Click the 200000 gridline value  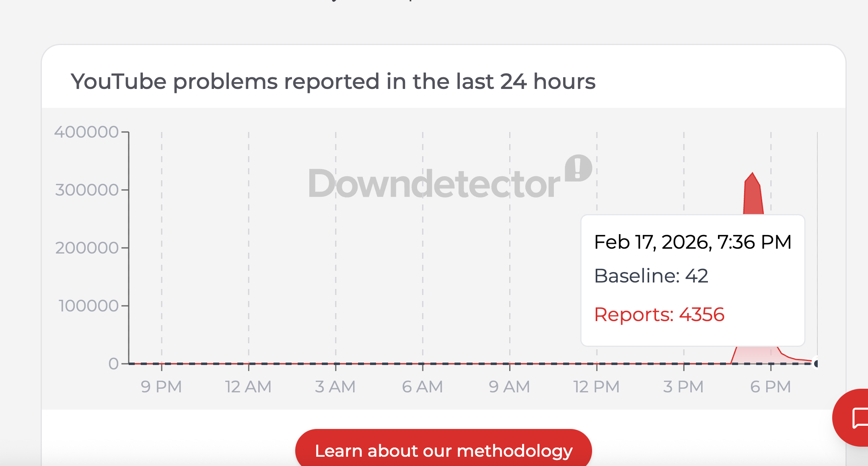click(86, 248)
